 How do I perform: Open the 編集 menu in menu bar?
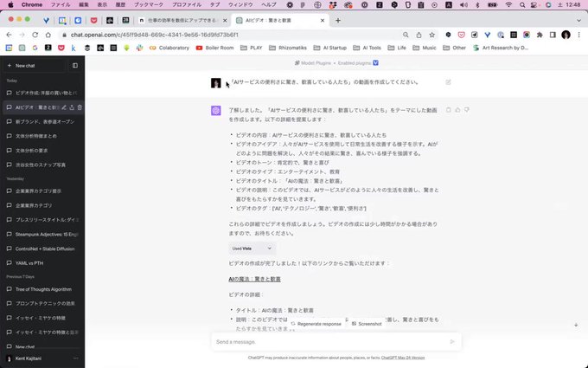coord(84,5)
